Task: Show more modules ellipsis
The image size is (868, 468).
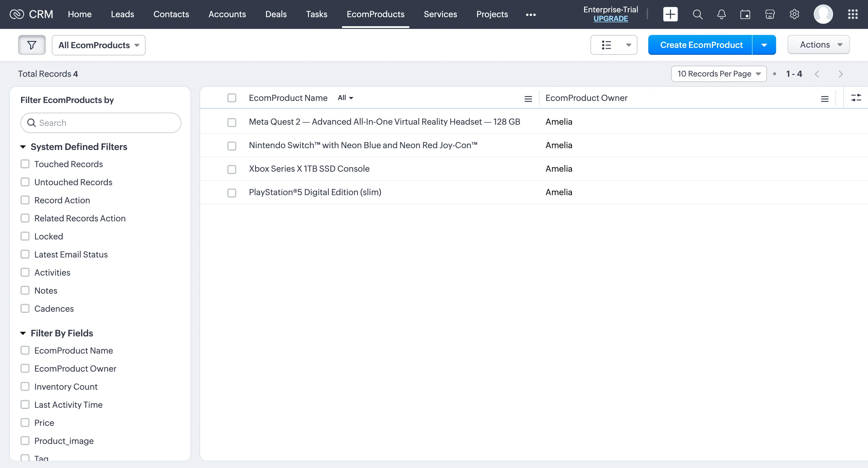Action: click(531, 14)
